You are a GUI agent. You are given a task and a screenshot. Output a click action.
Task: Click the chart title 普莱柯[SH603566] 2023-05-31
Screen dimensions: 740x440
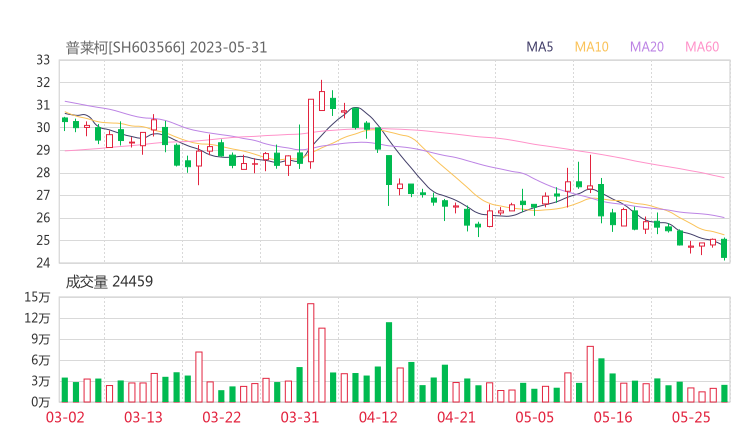click(166, 47)
